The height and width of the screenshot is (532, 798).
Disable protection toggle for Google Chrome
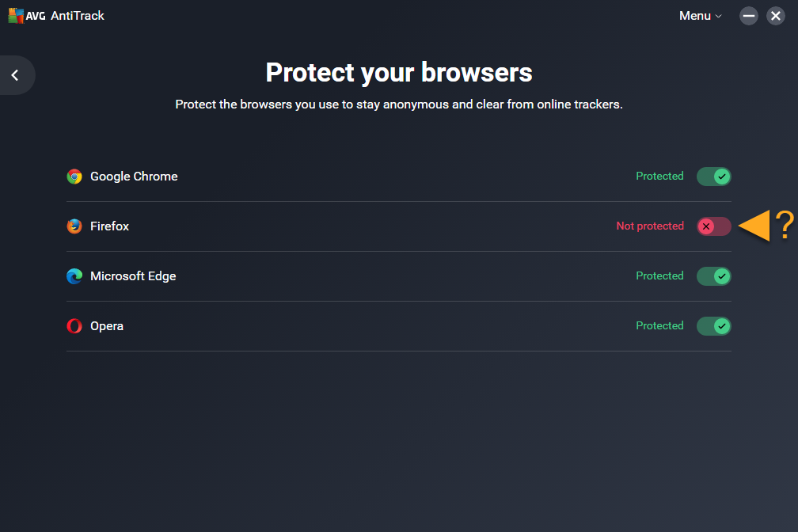coord(713,177)
